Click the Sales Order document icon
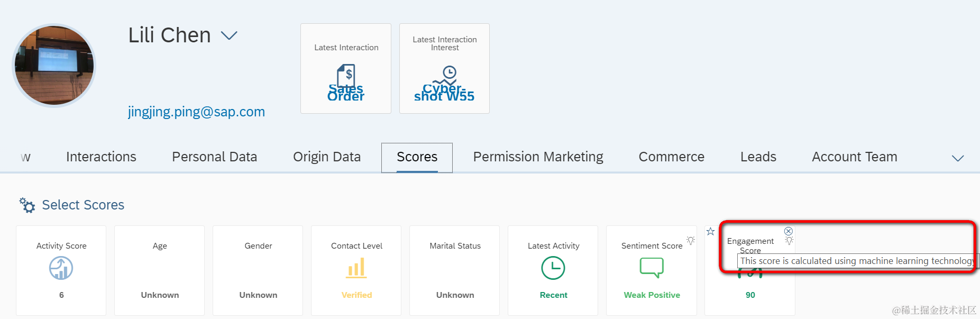This screenshot has width=980, height=319. click(346, 76)
